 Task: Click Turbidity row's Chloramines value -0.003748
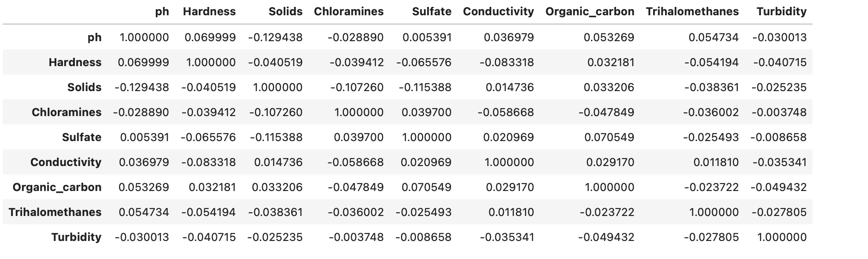(356, 237)
